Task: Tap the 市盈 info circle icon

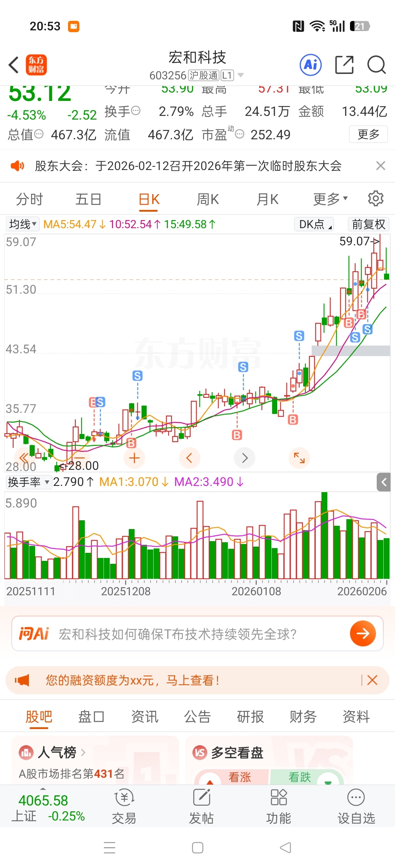Action: (240, 134)
